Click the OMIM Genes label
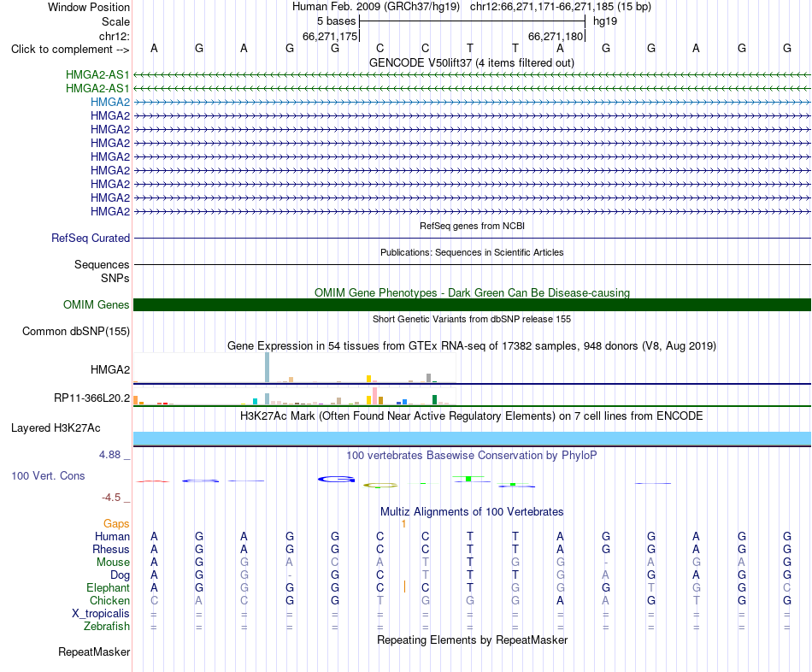The image size is (812, 672). coord(96,304)
